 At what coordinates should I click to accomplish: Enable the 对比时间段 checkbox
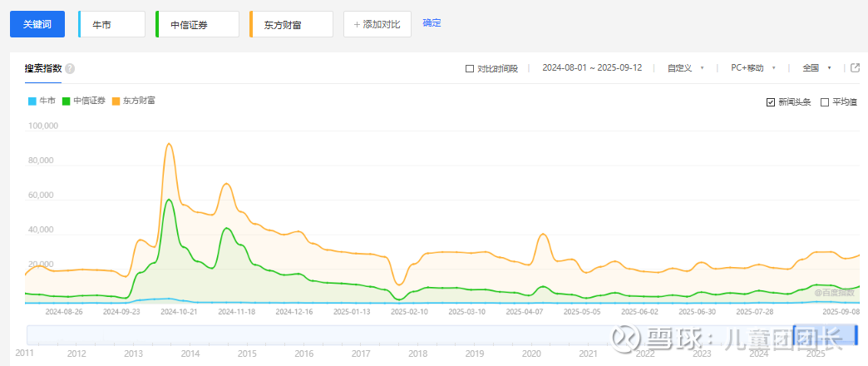tap(470, 69)
